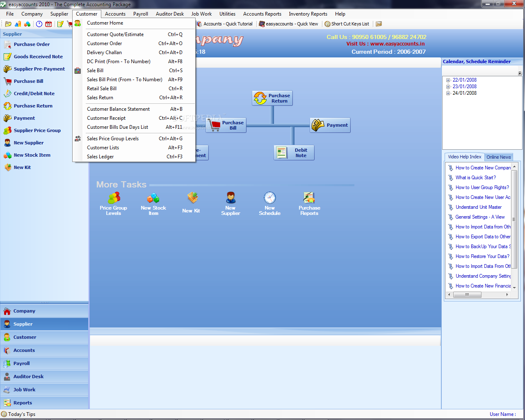This screenshot has height=420, width=525.
Task: Open Debit Note in the workflow diagram
Action: click(294, 153)
